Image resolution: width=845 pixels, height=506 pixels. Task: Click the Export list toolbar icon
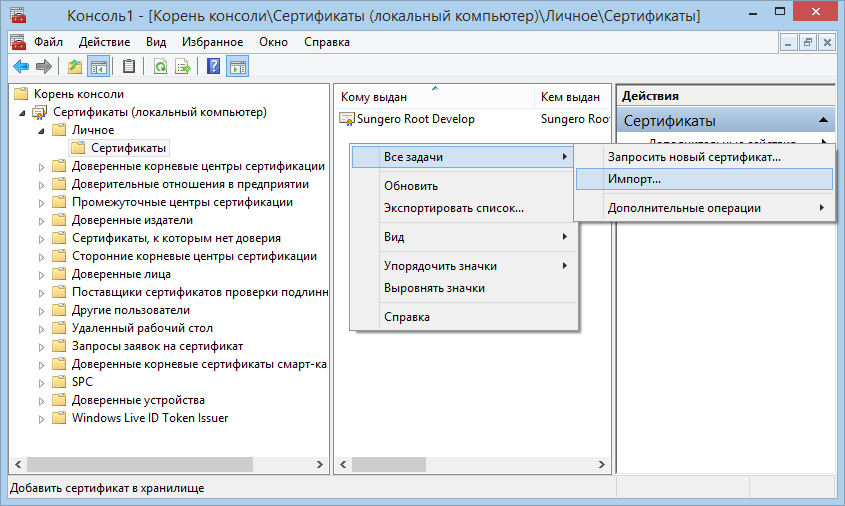[183, 67]
